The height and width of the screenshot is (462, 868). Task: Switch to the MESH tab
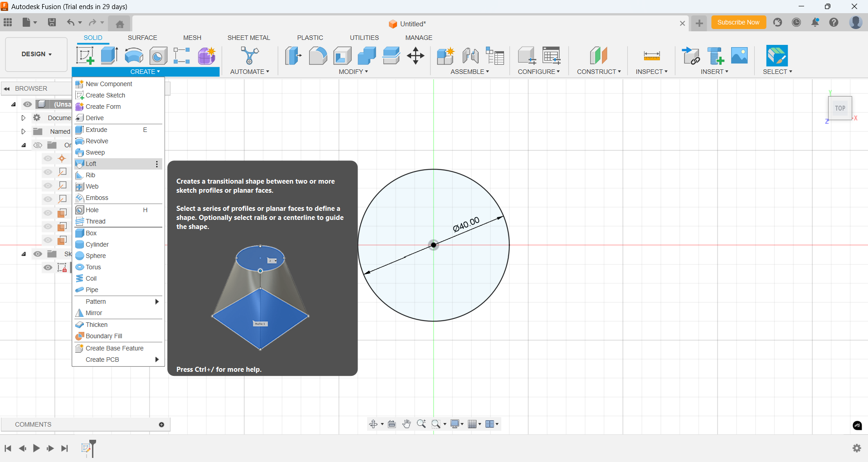pyautogui.click(x=192, y=38)
